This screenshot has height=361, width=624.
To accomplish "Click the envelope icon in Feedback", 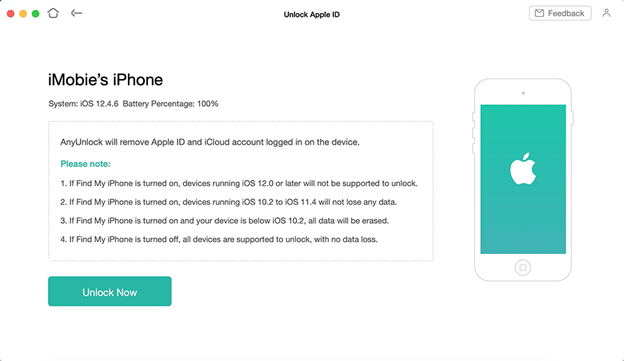I will point(539,13).
